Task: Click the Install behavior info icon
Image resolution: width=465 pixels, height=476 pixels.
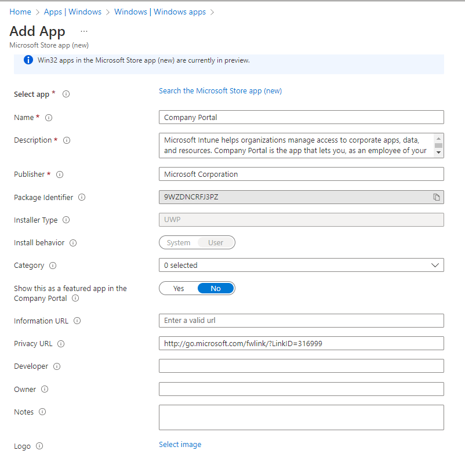Action: (x=73, y=243)
